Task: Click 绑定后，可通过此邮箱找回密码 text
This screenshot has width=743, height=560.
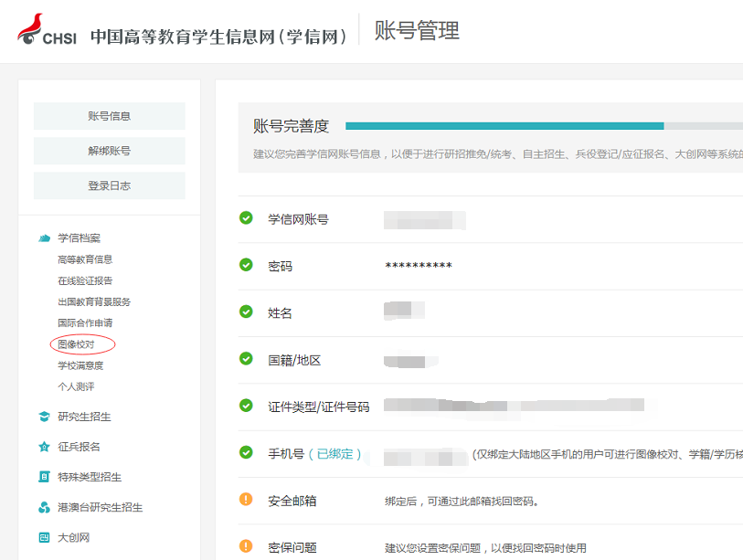Action: click(462, 502)
